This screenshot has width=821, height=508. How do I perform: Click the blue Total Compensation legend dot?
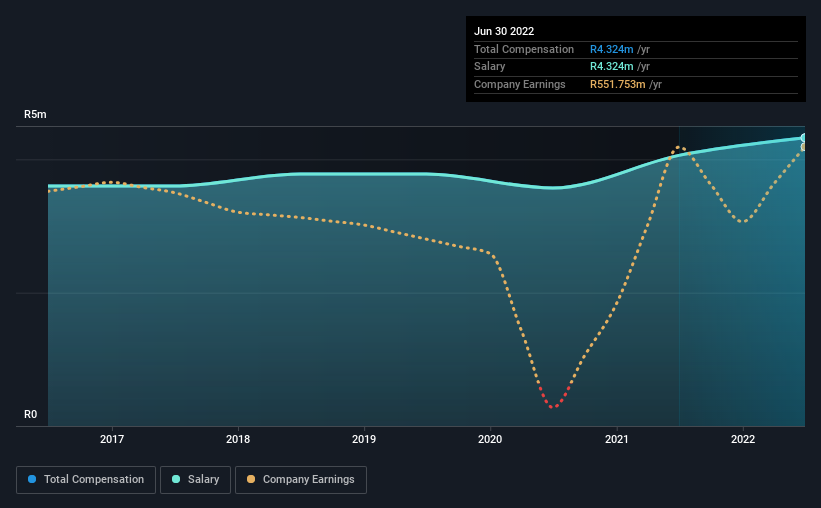click(32, 479)
